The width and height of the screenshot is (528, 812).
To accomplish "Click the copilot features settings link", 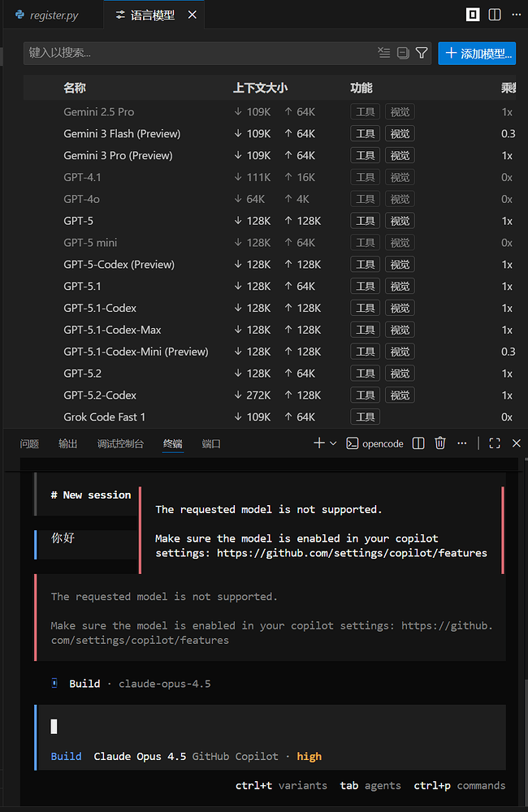I will click(352, 553).
